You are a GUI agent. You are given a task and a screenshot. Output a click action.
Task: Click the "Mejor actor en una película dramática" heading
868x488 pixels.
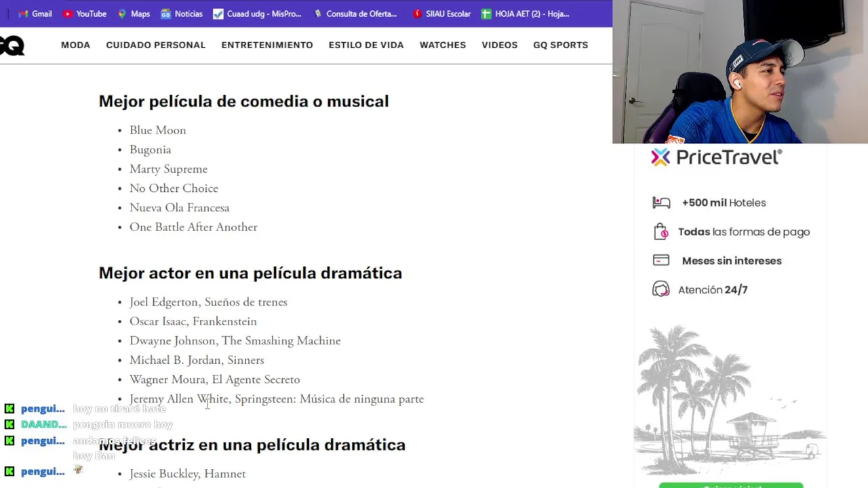click(250, 273)
